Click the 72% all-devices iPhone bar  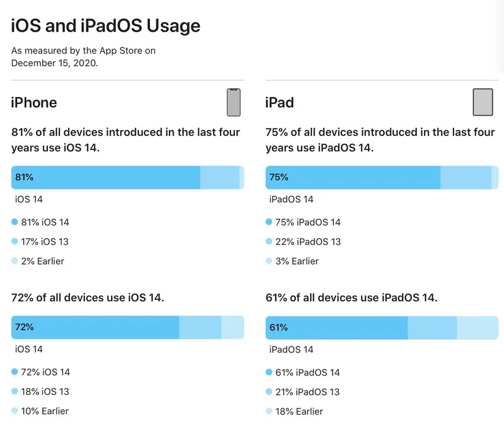point(95,328)
